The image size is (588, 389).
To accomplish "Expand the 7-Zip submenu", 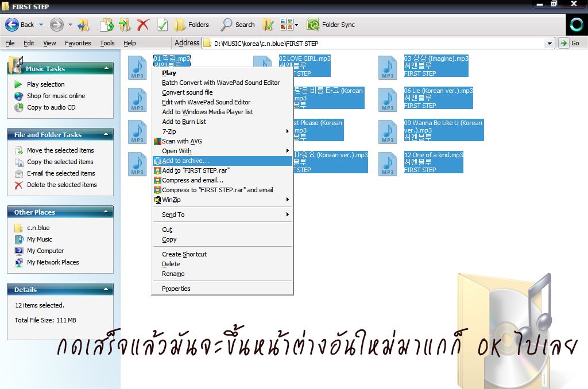I will [x=222, y=131].
